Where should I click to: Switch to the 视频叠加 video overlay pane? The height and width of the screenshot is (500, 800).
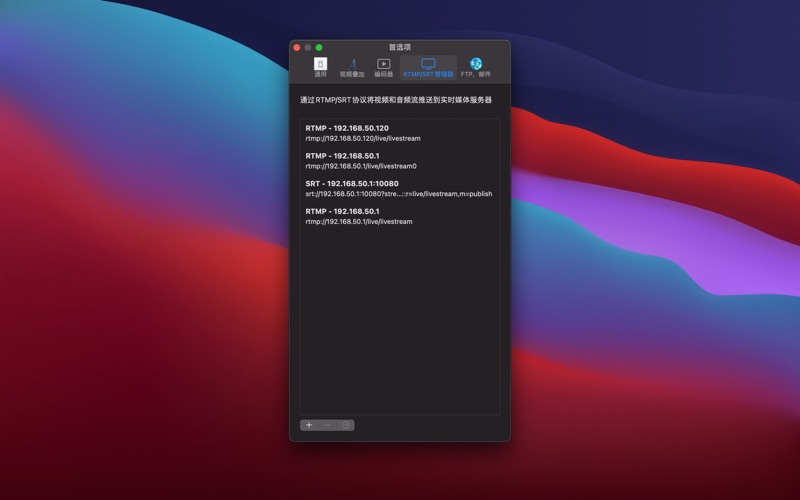[x=352, y=67]
